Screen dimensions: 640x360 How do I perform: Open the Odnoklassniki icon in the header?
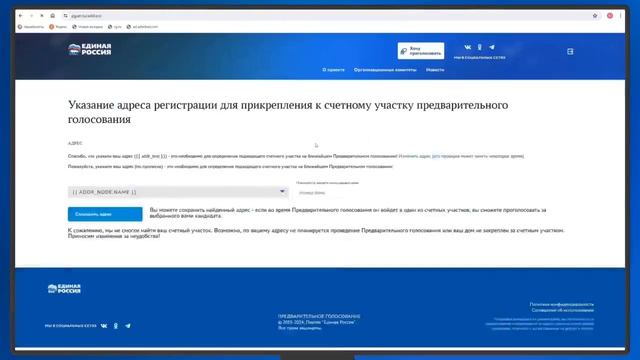point(480,47)
